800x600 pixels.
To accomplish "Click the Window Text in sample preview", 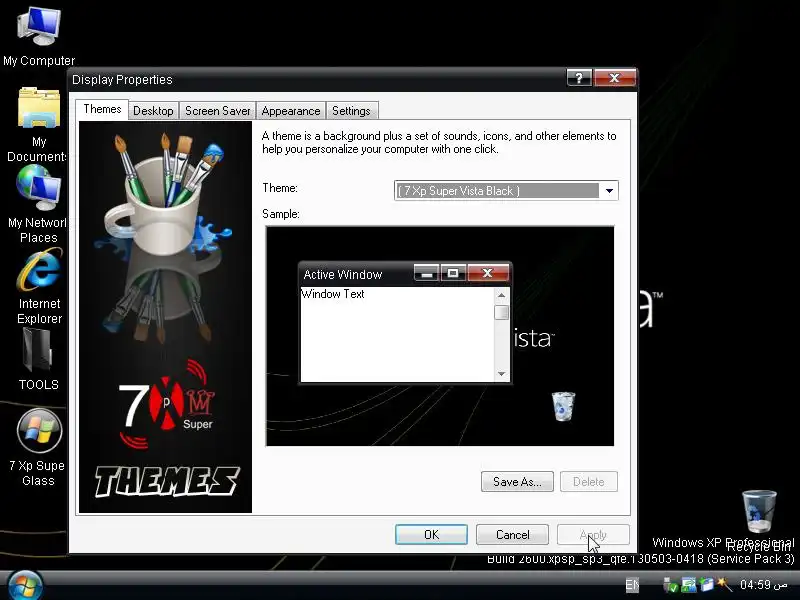I will click(333, 294).
